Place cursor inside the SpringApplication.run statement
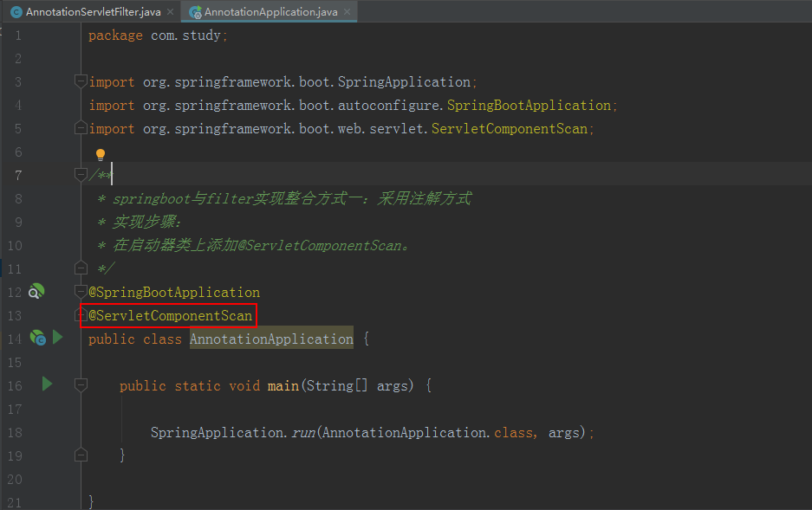Screen dimensions: 812x510 (347, 432)
